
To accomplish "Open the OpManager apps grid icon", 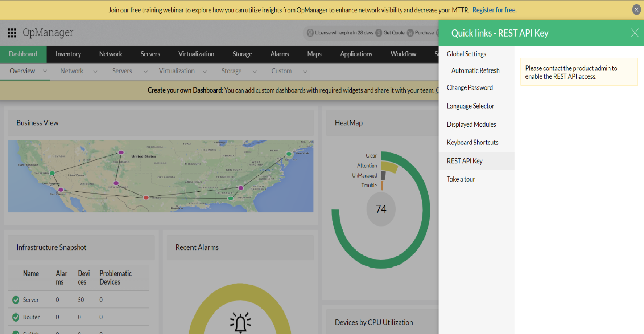I will [12, 33].
